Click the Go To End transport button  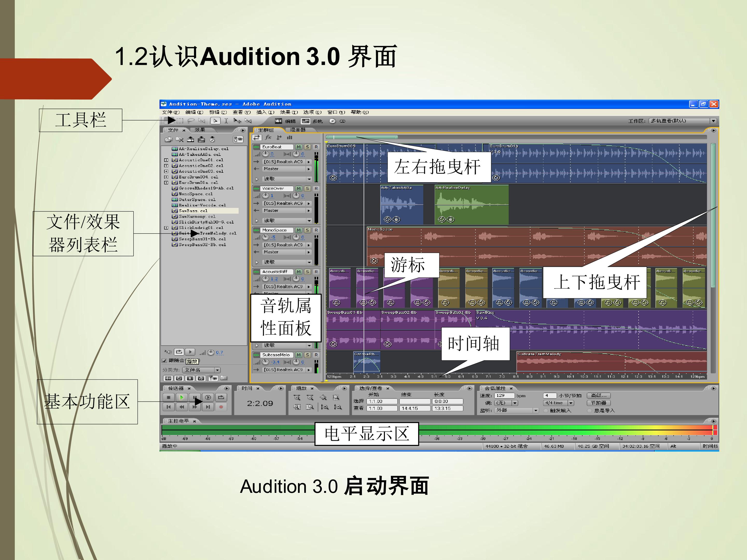pyautogui.click(x=208, y=407)
